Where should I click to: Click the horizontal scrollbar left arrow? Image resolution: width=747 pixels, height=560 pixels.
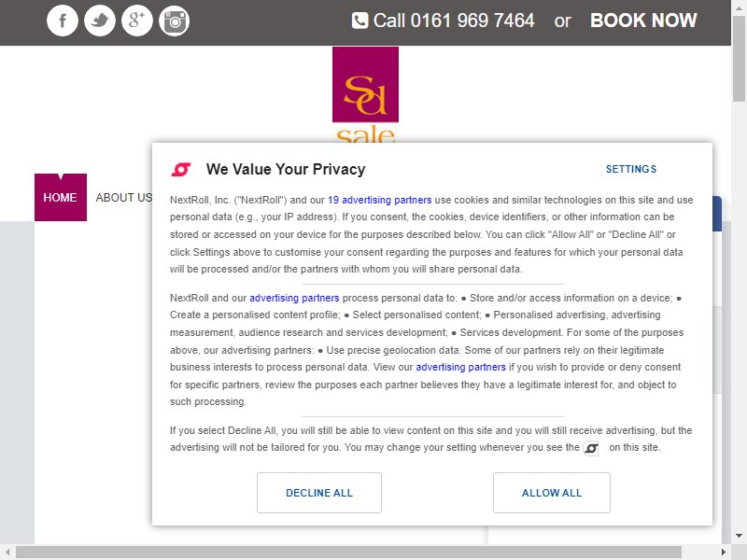7,553
